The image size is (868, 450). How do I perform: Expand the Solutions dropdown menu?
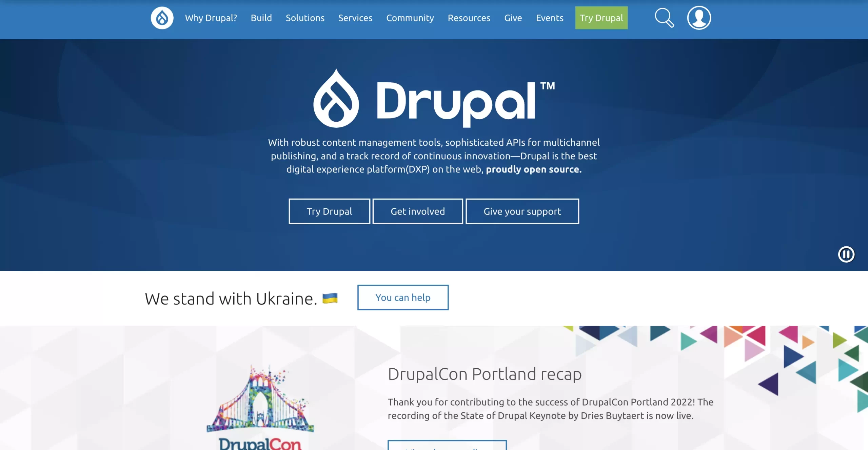point(305,18)
